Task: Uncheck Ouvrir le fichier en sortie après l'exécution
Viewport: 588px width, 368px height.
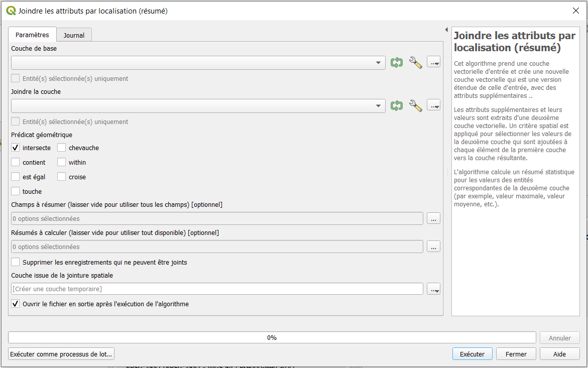Action: (16, 304)
